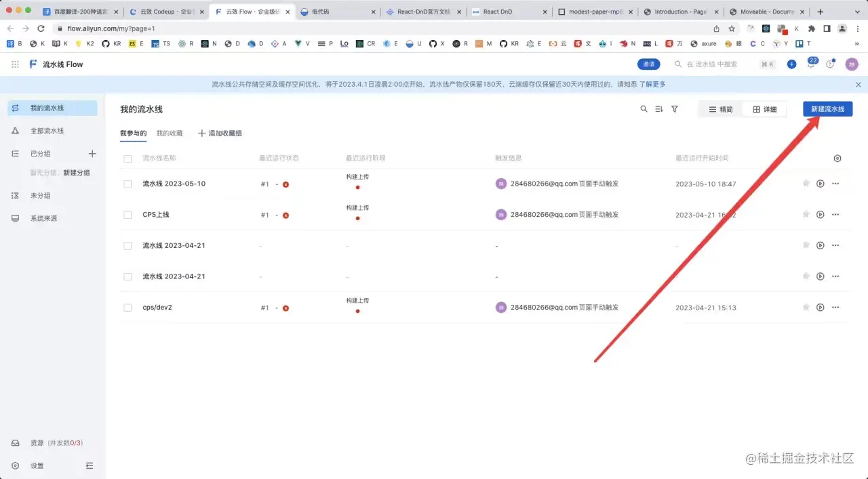Switch to Moveable browser tab
868x479 pixels.
coord(766,12)
